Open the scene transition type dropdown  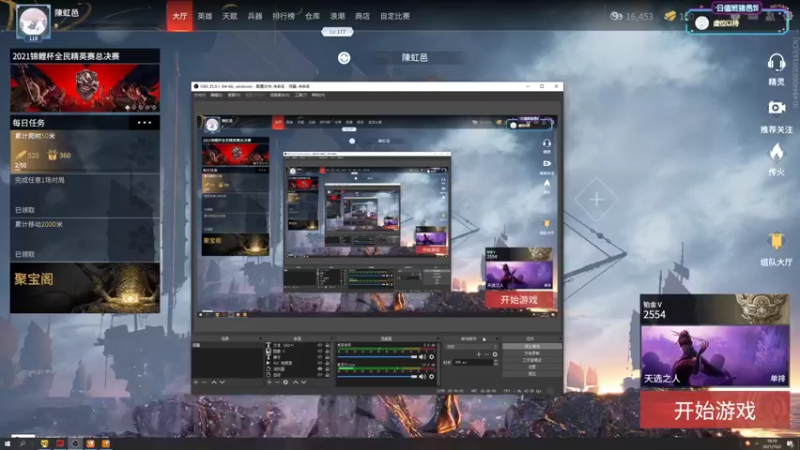tap(471, 347)
